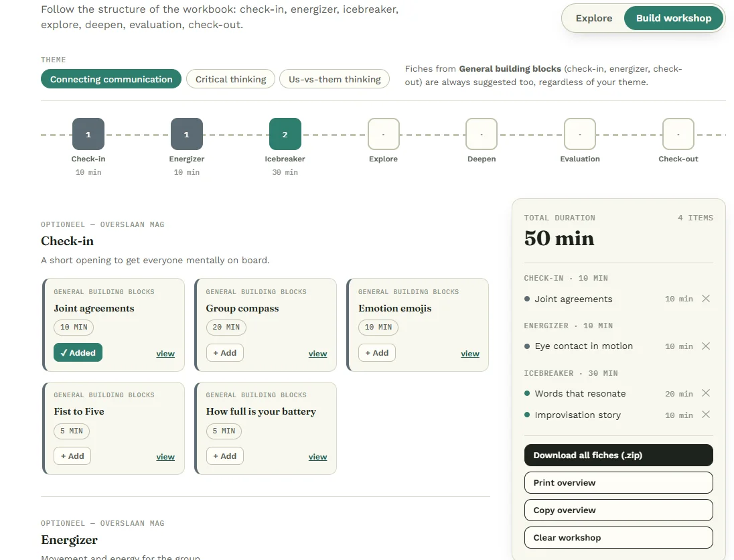This screenshot has width=734, height=560.
Task: Jump to Explore step in timeline
Action: click(383, 135)
